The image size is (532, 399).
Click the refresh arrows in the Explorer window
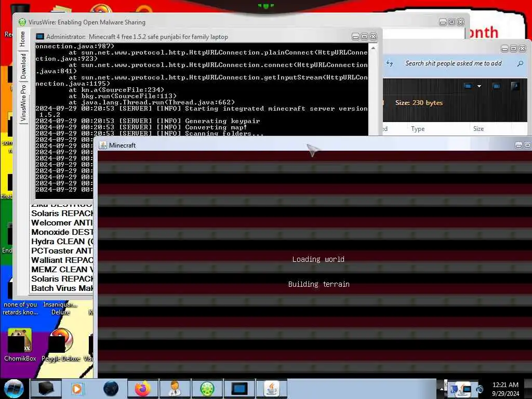pyautogui.click(x=390, y=63)
